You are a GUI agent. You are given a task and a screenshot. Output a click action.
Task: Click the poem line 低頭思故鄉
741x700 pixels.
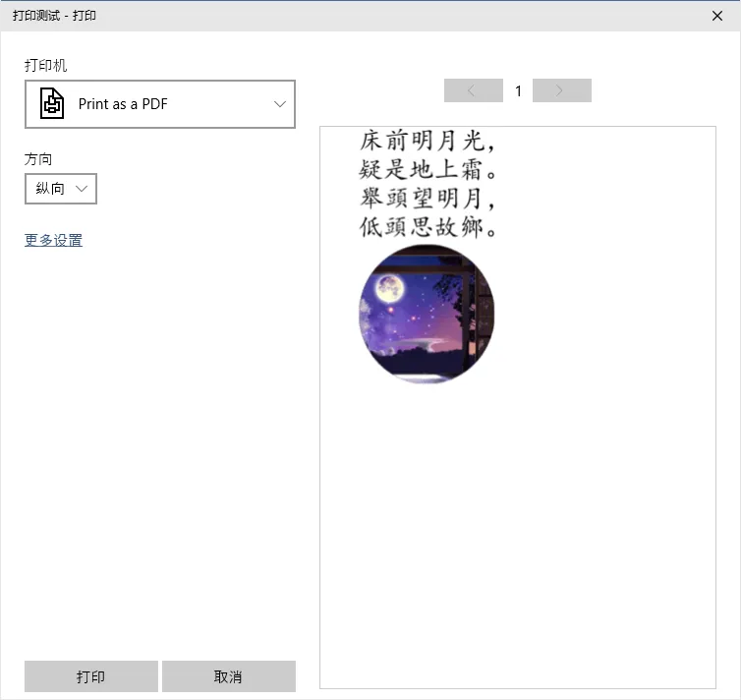[427, 227]
